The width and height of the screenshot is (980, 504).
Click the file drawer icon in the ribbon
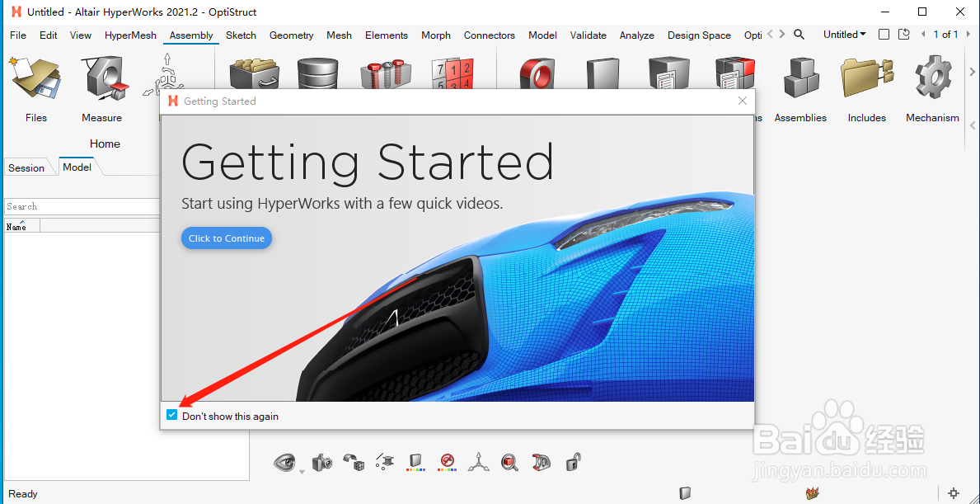(253, 73)
